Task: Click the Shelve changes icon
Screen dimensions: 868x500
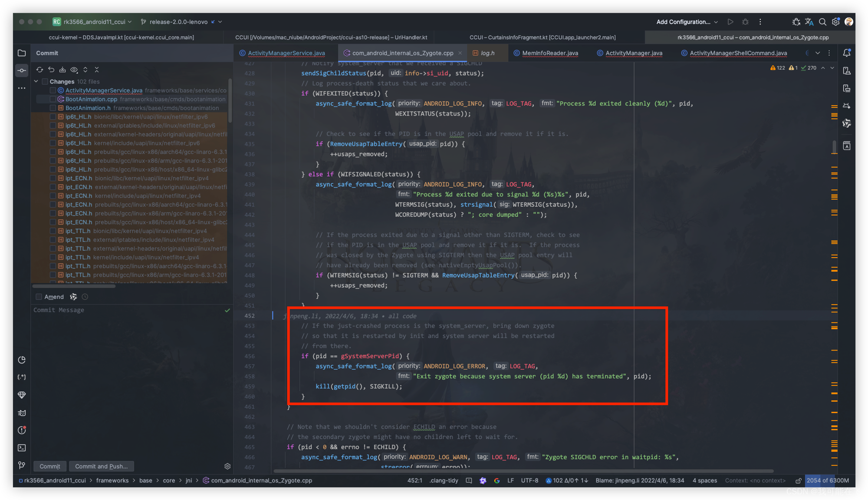Action: (x=62, y=70)
